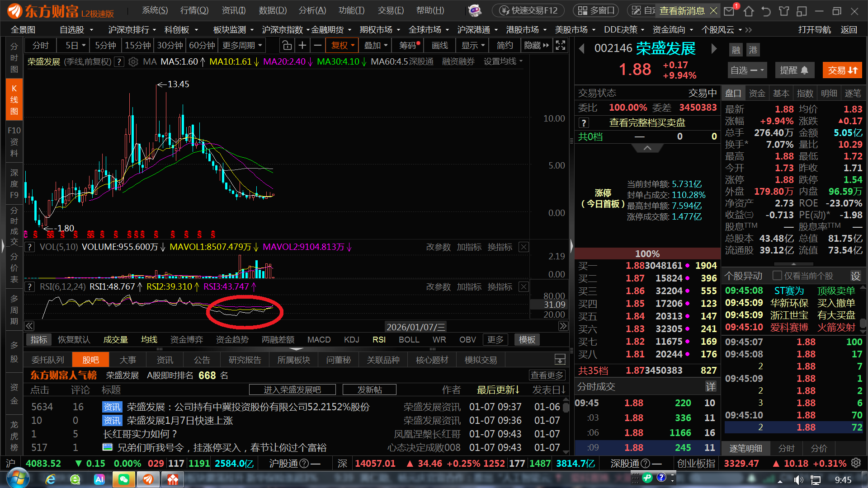Open MA settings gear icon
The height and width of the screenshot is (488, 868).
pos(133,62)
